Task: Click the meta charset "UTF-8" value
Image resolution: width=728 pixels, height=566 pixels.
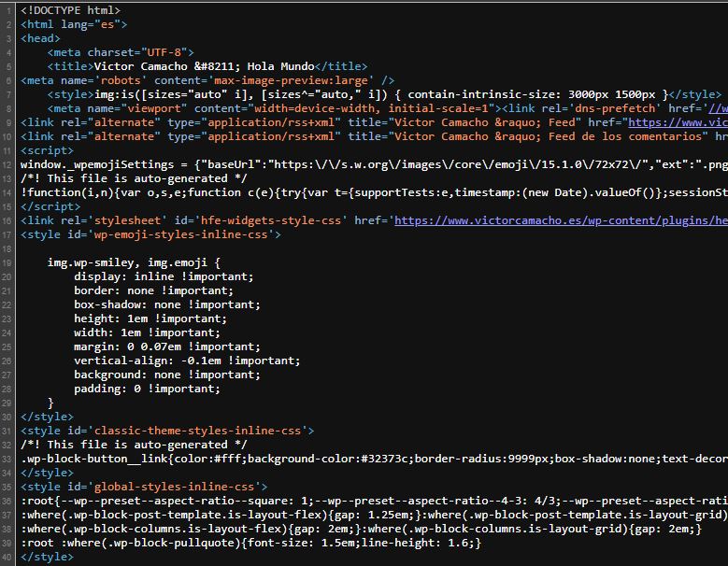Action: point(164,52)
